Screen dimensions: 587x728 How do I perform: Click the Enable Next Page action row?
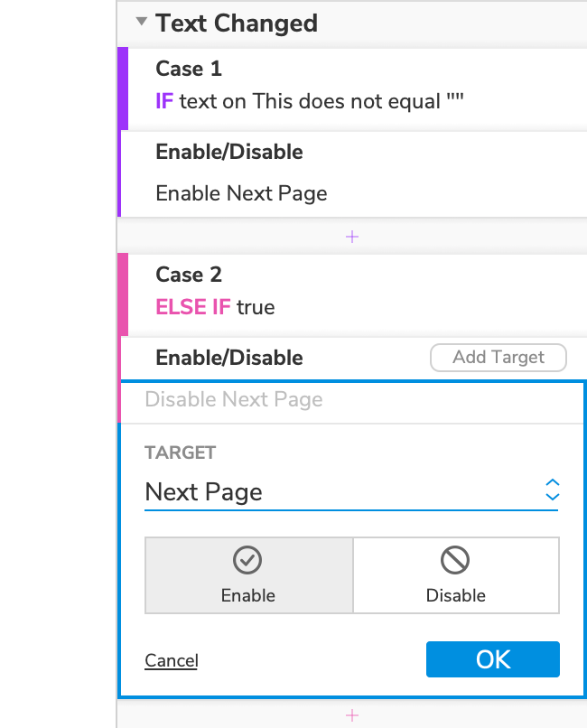coord(241,193)
